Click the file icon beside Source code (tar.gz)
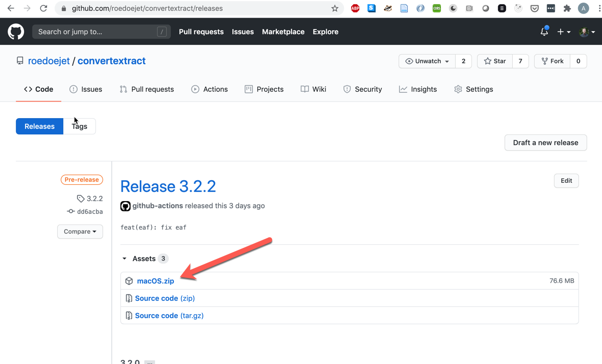The image size is (602, 364). coord(128,316)
